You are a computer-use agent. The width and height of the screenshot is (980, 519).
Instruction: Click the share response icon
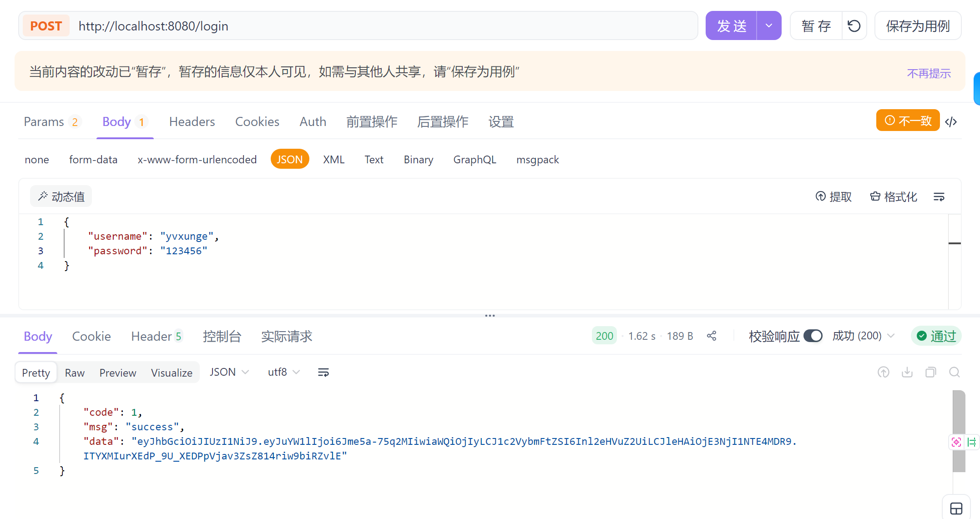[x=712, y=336]
